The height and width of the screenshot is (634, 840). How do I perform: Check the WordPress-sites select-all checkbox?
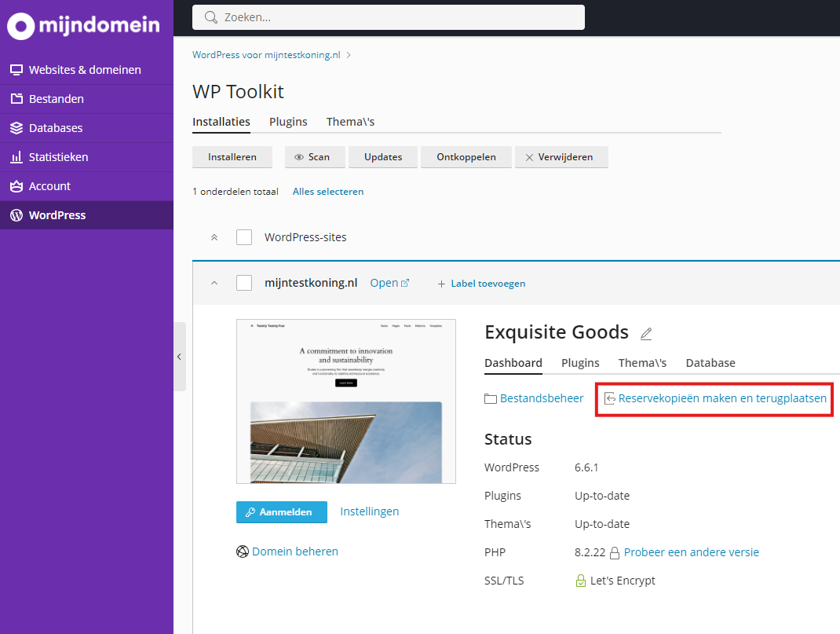pos(244,237)
